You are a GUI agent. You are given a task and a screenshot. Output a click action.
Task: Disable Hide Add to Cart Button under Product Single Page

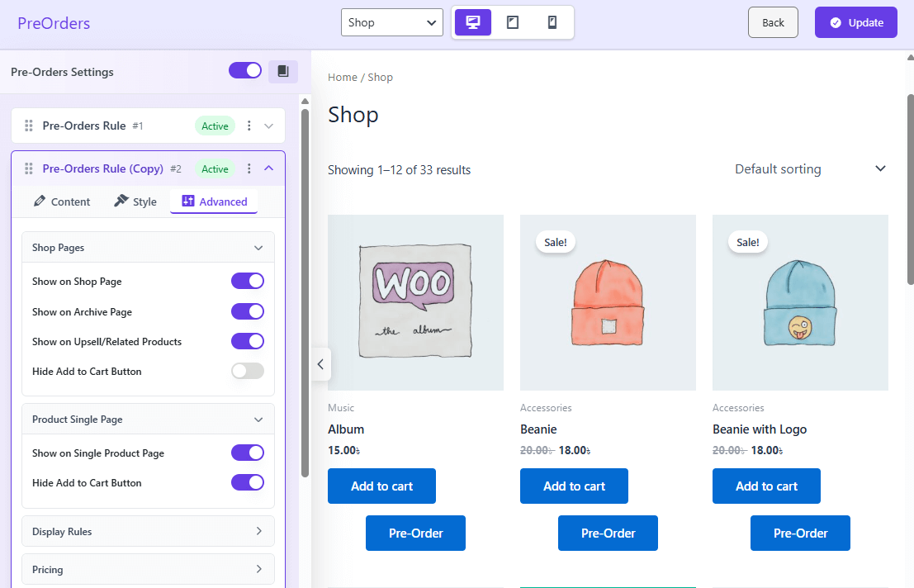tap(248, 482)
